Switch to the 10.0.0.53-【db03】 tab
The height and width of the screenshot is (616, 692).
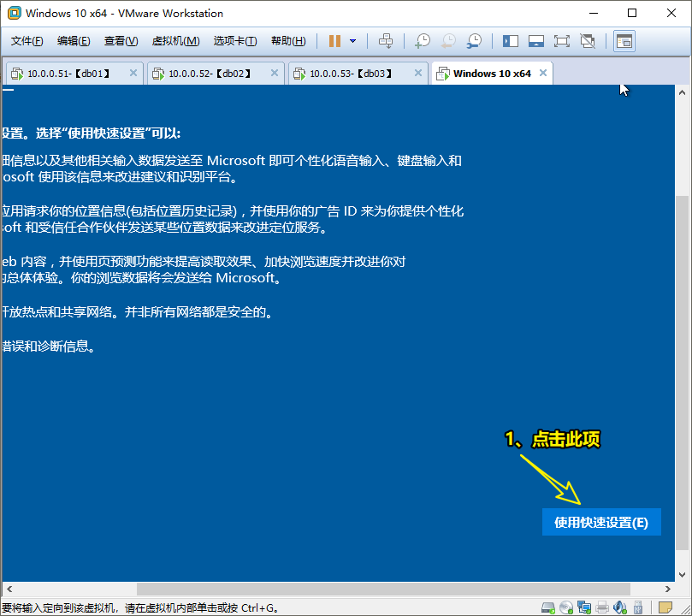pos(358,74)
